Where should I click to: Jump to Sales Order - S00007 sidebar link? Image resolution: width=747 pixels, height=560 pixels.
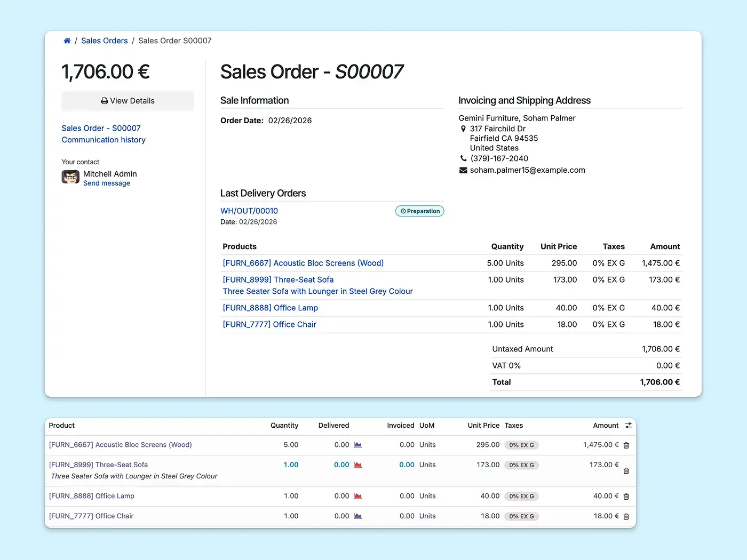[x=101, y=128]
